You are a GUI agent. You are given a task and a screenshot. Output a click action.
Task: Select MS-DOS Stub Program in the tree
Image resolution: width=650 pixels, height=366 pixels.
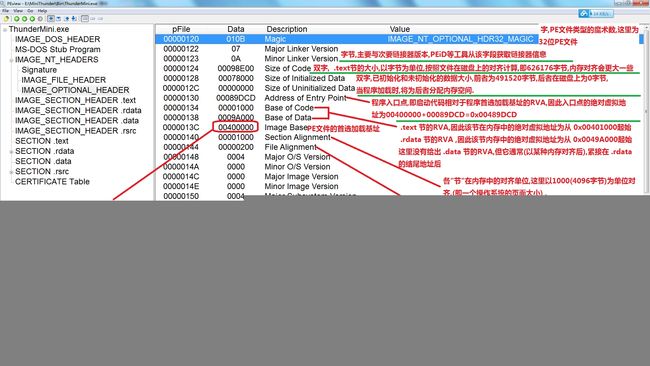point(58,49)
